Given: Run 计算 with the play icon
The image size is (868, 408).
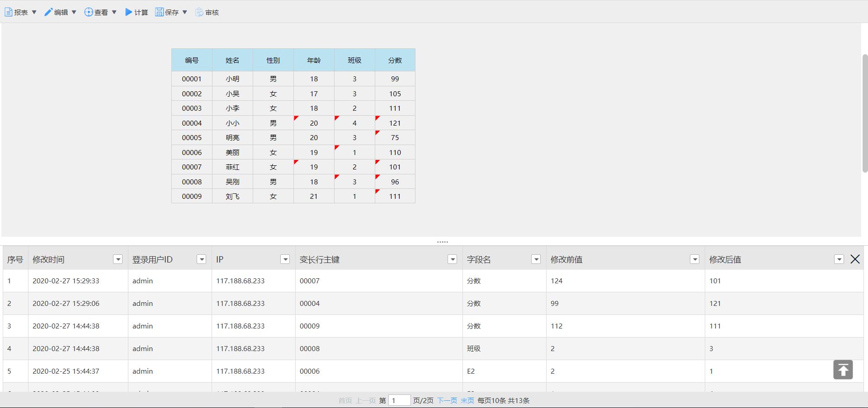Looking at the screenshot, I should click(x=129, y=12).
